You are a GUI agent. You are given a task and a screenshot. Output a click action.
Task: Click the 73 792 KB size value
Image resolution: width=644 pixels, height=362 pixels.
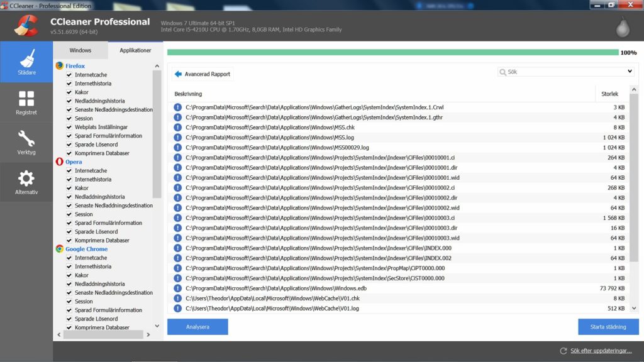[612, 288]
